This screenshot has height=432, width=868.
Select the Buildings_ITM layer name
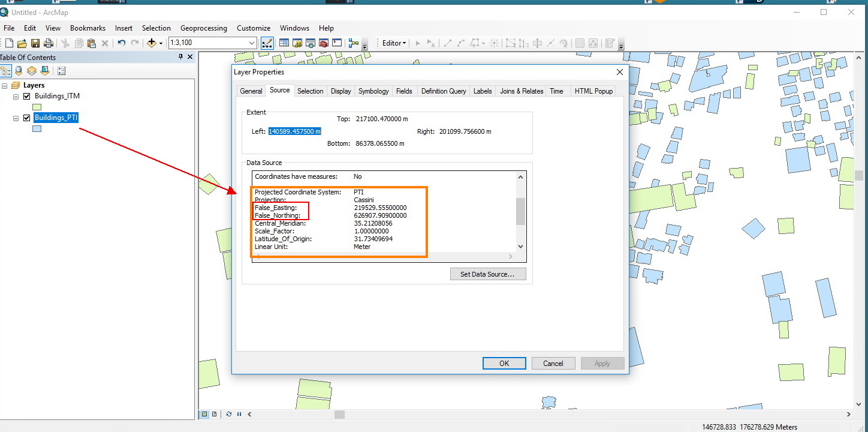[57, 96]
